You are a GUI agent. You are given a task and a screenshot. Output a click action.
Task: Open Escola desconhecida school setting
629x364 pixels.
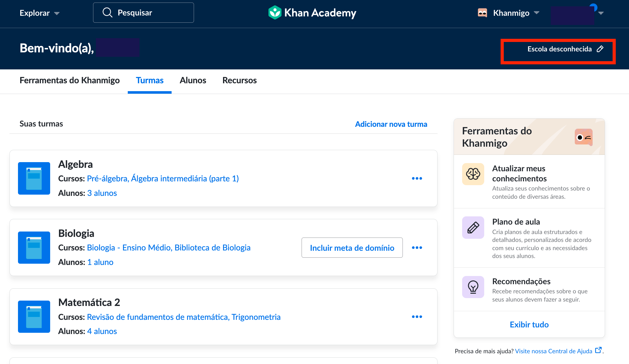565,49
